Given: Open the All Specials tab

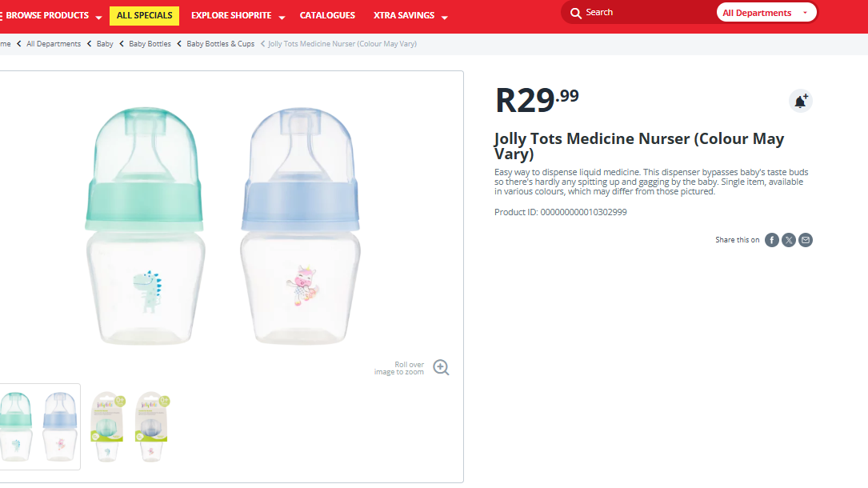Looking at the screenshot, I should 144,15.
